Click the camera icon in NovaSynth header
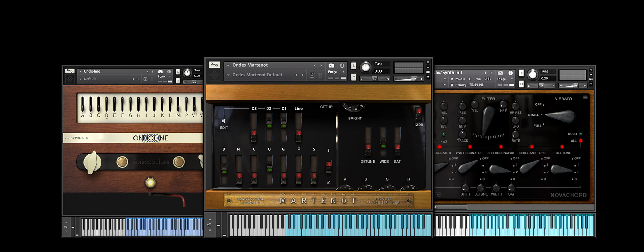 501,73
